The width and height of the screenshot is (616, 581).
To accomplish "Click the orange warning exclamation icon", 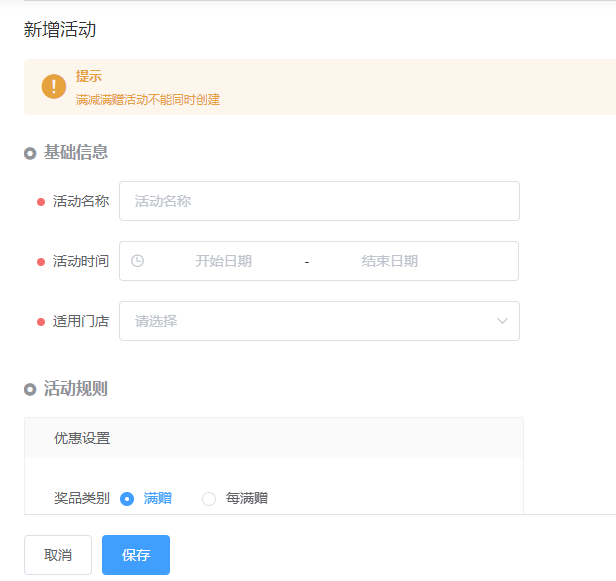I will coord(54,86).
